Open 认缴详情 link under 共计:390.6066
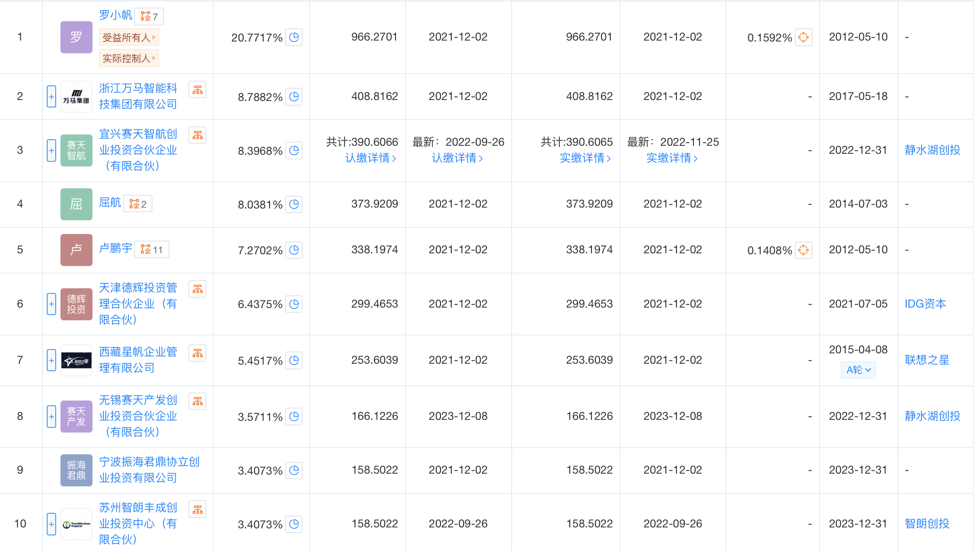The image size is (980, 551). click(x=370, y=158)
